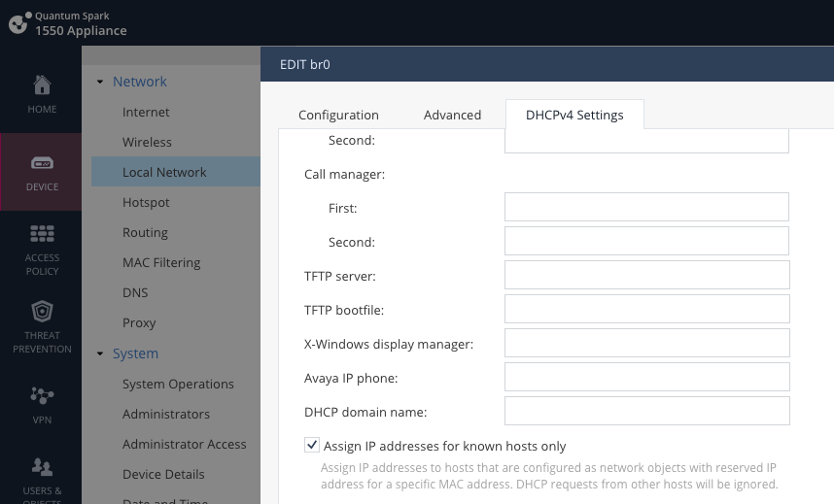Open the Device Details page
This screenshot has width=834, height=504.
click(163, 474)
